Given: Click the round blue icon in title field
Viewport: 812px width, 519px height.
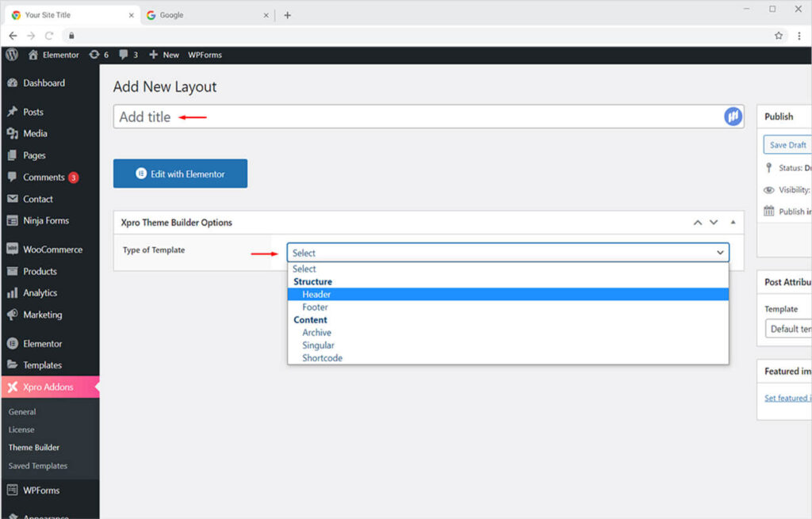Looking at the screenshot, I should tap(732, 116).
